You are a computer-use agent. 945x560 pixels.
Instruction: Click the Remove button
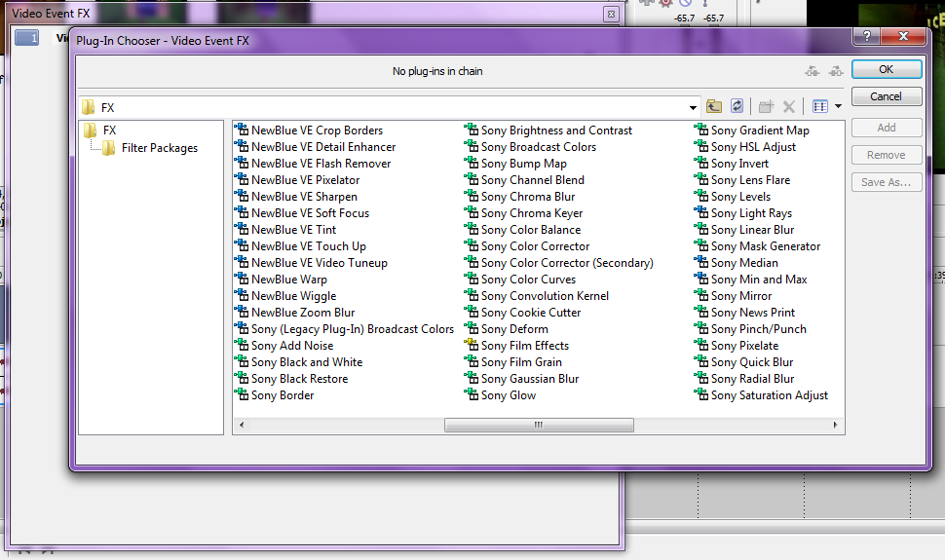[886, 155]
